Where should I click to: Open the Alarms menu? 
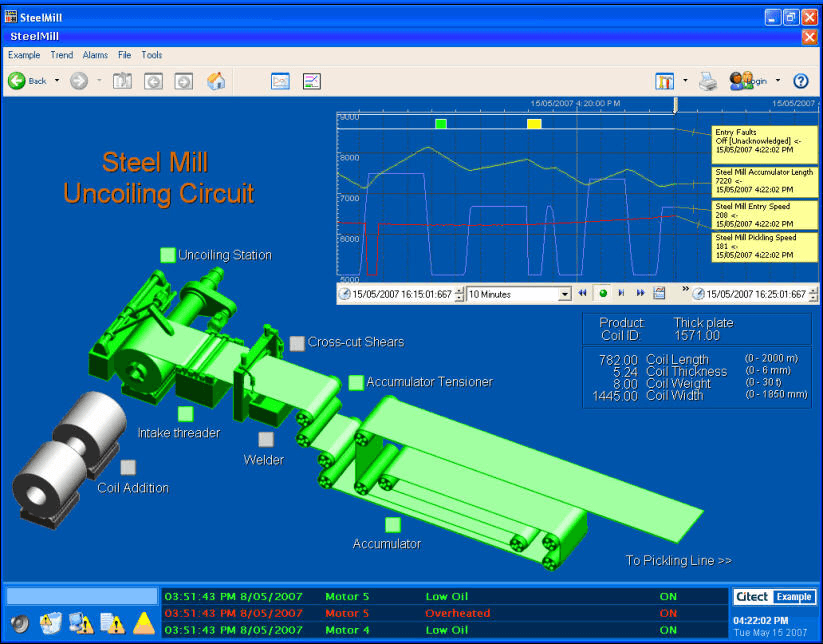tap(95, 55)
